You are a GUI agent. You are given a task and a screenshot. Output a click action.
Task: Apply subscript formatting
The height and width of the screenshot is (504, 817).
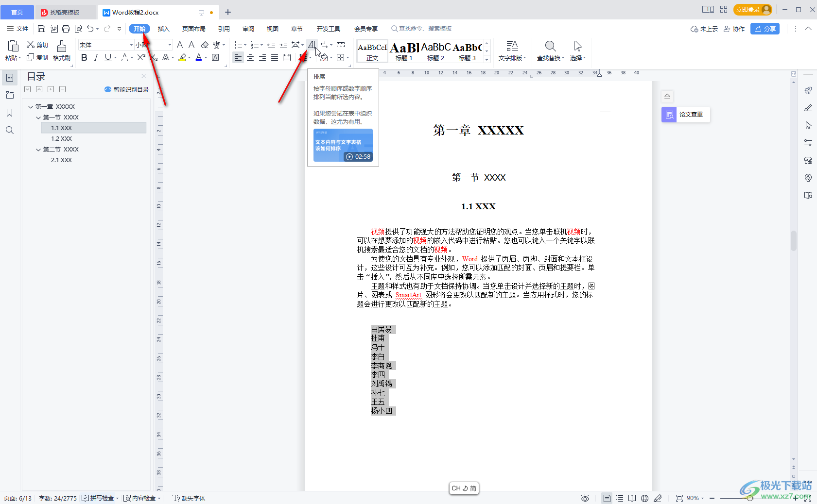click(154, 57)
